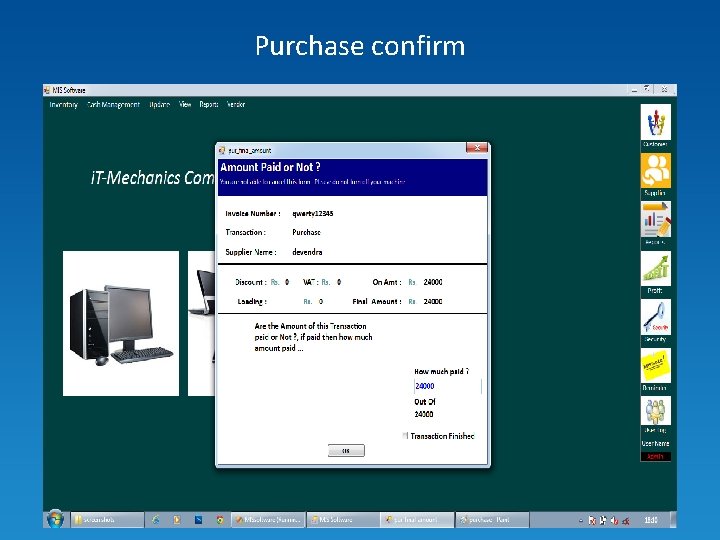Click the Final Amount value 24000
Viewport: 720px width, 540px height.
(x=433, y=302)
